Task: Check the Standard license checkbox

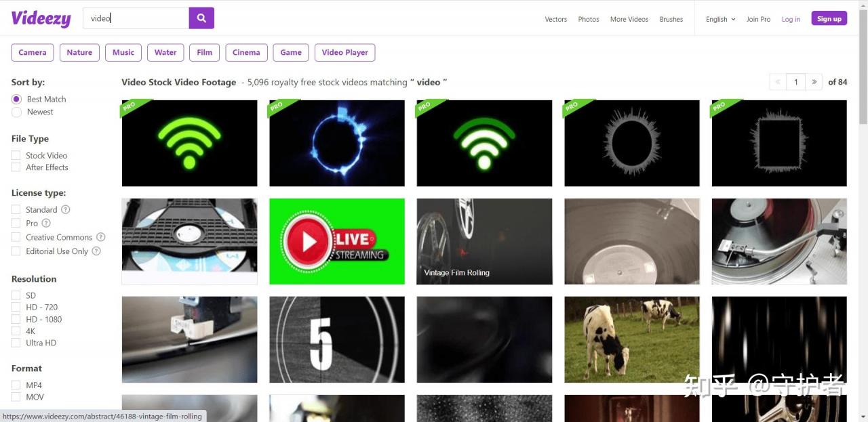Action: (x=16, y=210)
